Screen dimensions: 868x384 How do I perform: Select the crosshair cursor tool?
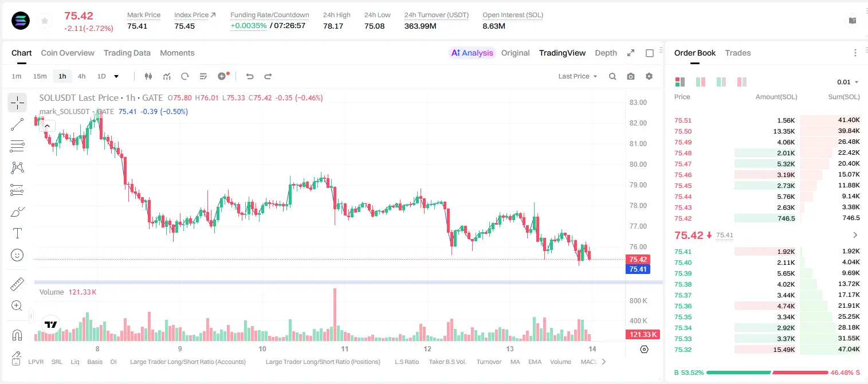click(17, 103)
